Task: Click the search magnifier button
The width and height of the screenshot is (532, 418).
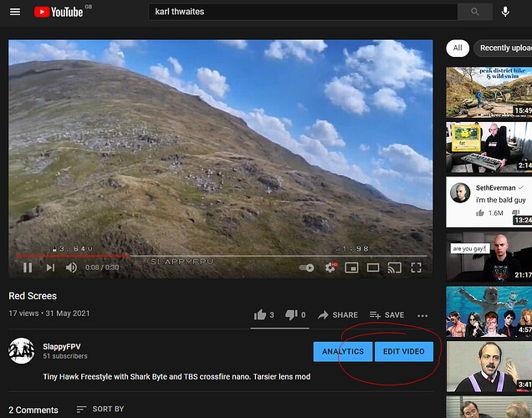Action: click(475, 12)
